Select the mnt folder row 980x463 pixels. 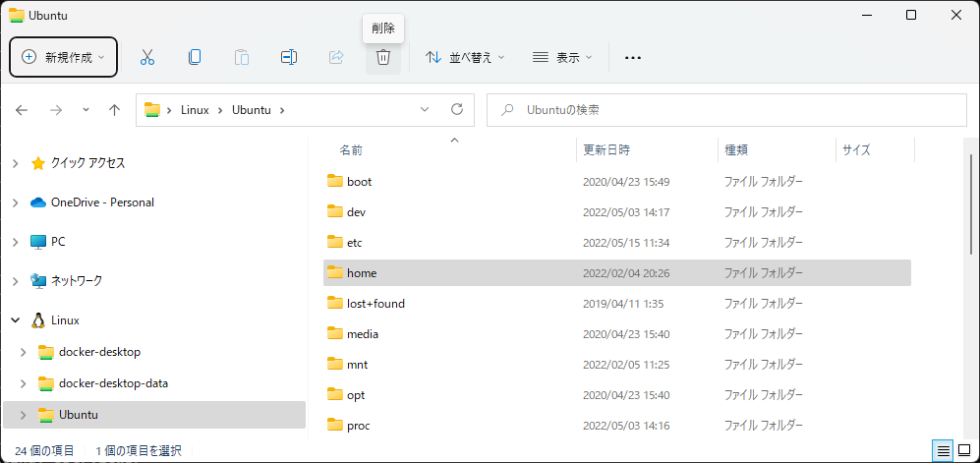[x=617, y=365]
